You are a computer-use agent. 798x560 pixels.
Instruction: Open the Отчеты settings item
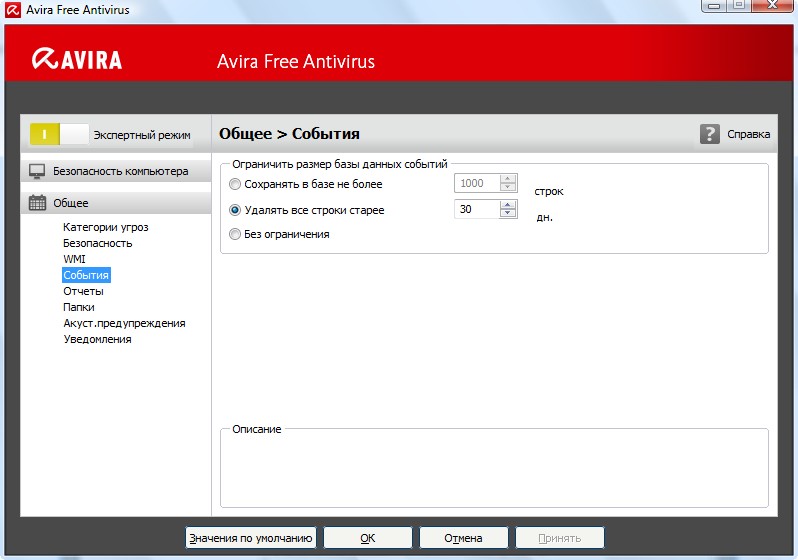tap(83, 291)
